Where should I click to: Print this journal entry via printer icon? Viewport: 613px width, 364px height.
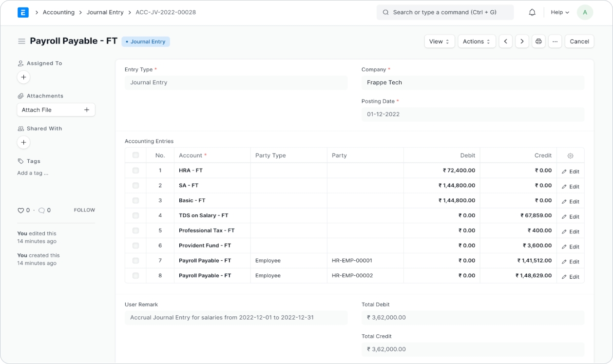point(538,41)
